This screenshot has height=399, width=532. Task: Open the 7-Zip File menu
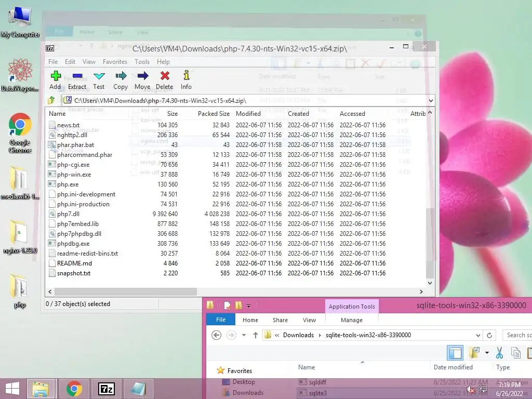click(53, 62)
